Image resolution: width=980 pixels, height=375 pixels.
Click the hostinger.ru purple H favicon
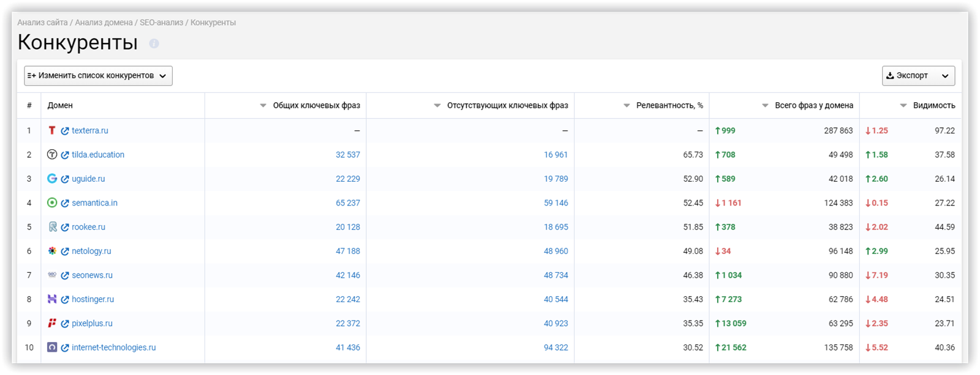(x=52, y=299)
